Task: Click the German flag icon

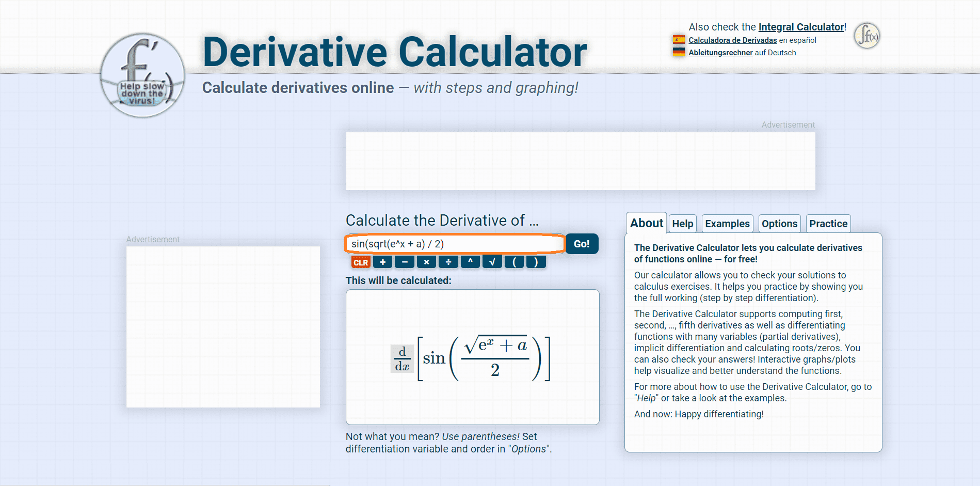Action: (679, 52)
